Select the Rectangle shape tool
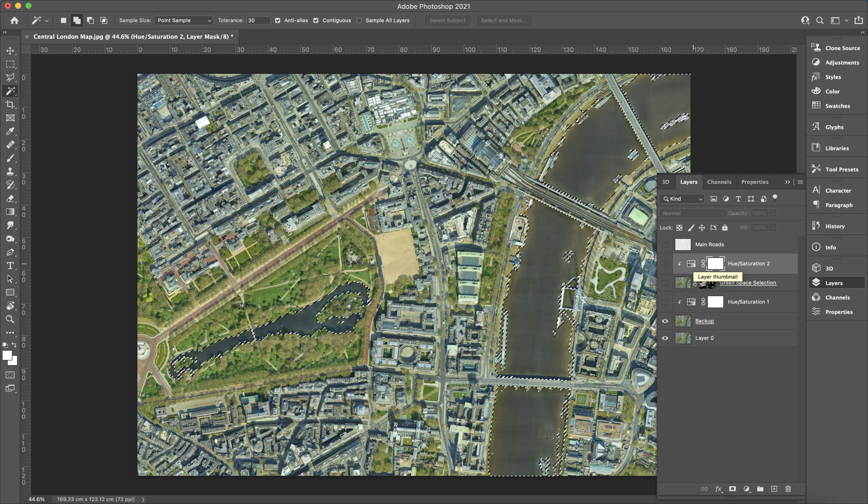Screen dimensions: 868x504 [x=10, y=292]
